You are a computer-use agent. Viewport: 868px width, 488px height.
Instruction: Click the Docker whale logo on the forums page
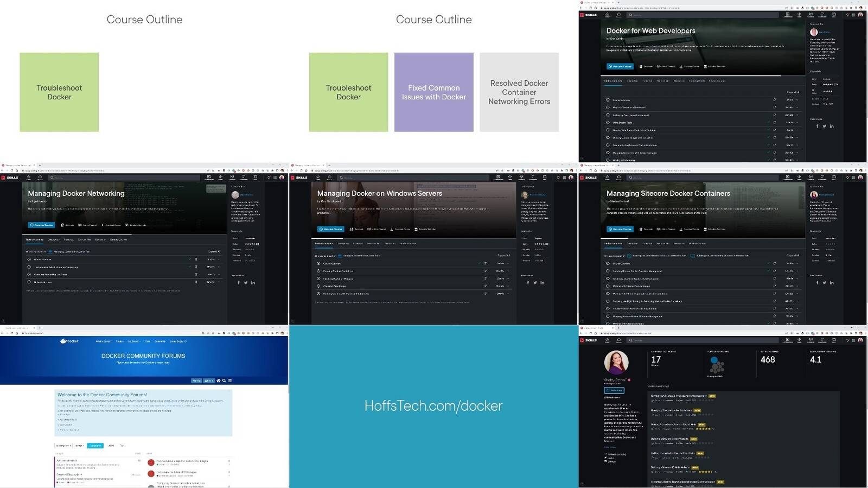[x=69, y=341]
